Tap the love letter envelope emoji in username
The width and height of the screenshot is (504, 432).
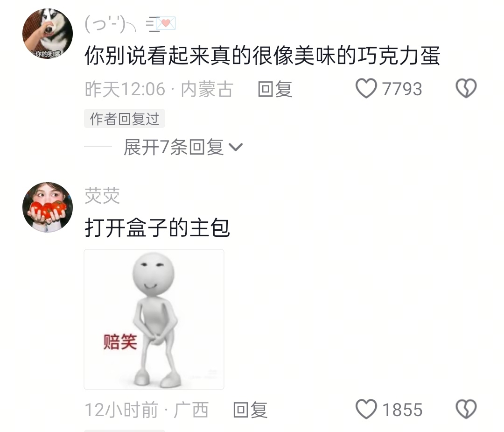click(166, 23)
